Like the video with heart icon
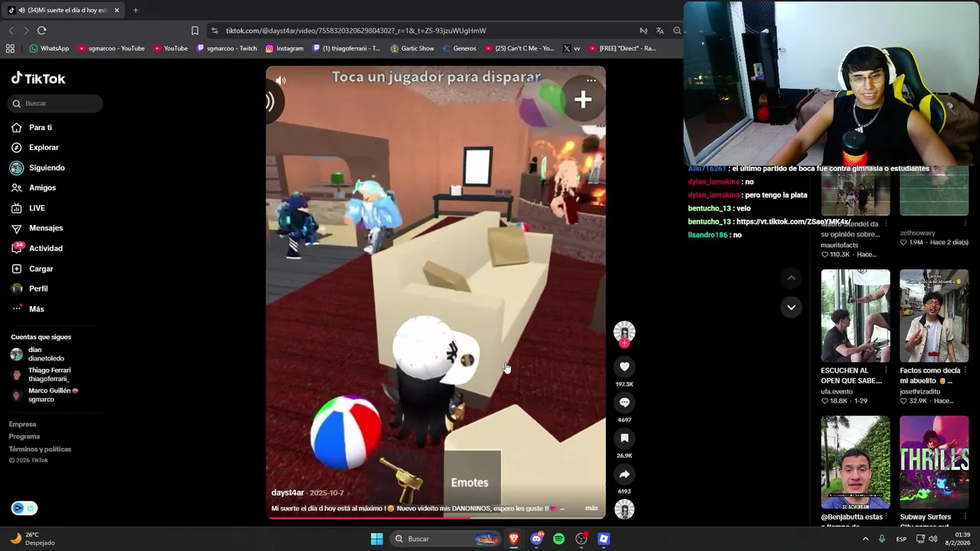This screenshot has width=980, height=551. click(x=624, y=367)
